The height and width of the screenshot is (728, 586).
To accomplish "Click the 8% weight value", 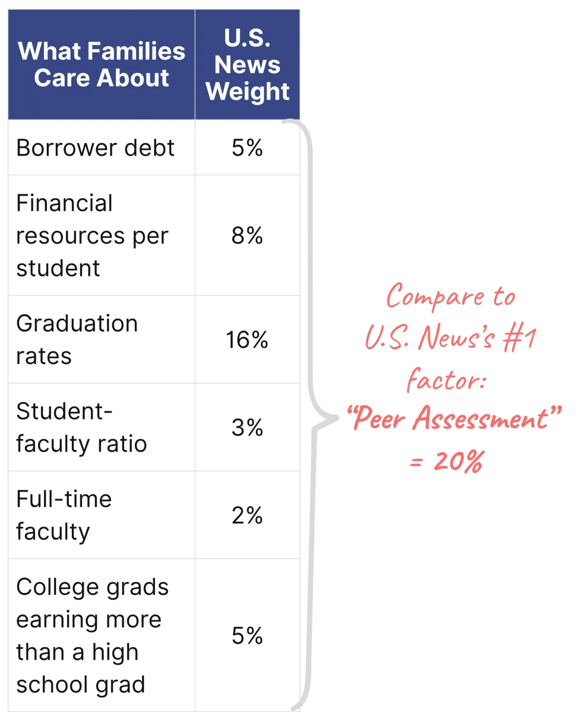I will (x=247, y=236).
